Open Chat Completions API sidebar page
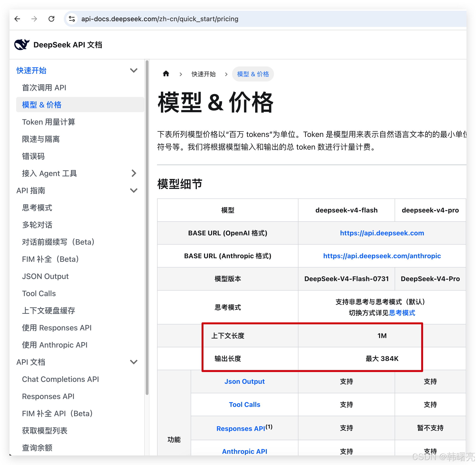Image resolution: width=476 pixels, height=465 pixels. (60, 379)
